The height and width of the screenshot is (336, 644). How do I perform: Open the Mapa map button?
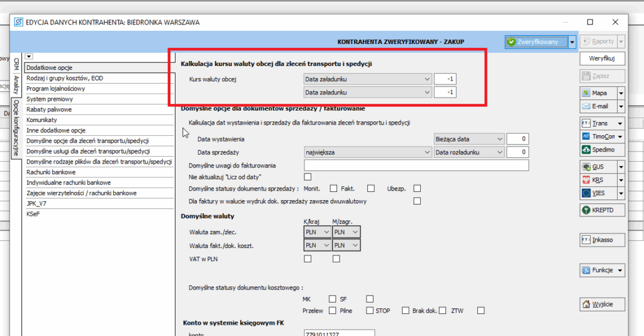(597, 92)
